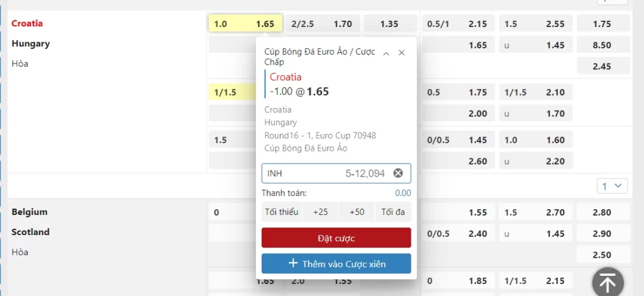Select the Tối thiểu stake option
This screenshot has height=296, width=644.
(281, 212)
